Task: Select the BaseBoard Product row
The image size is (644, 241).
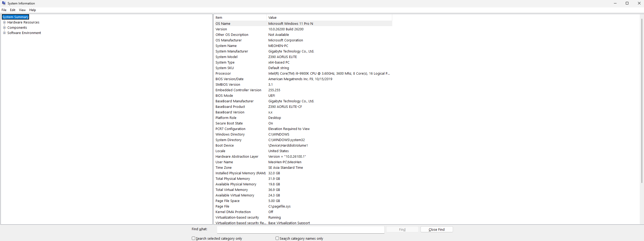Action: click(303, 107)
